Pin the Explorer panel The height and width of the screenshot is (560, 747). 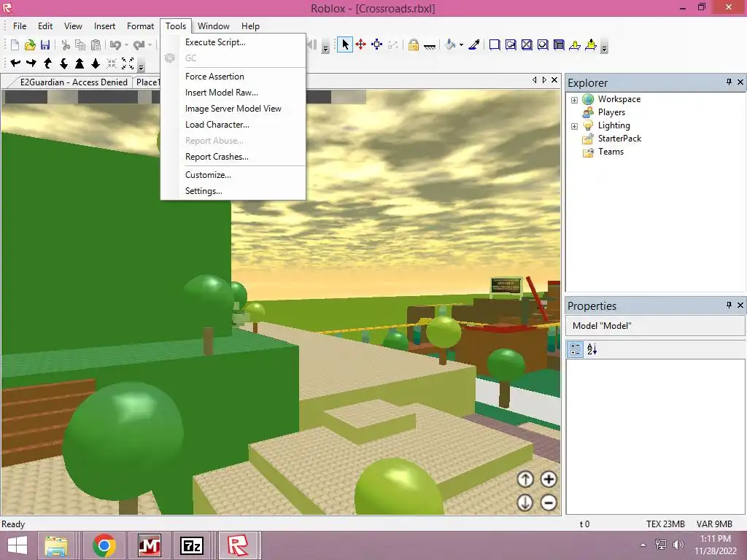pos(729,82)
